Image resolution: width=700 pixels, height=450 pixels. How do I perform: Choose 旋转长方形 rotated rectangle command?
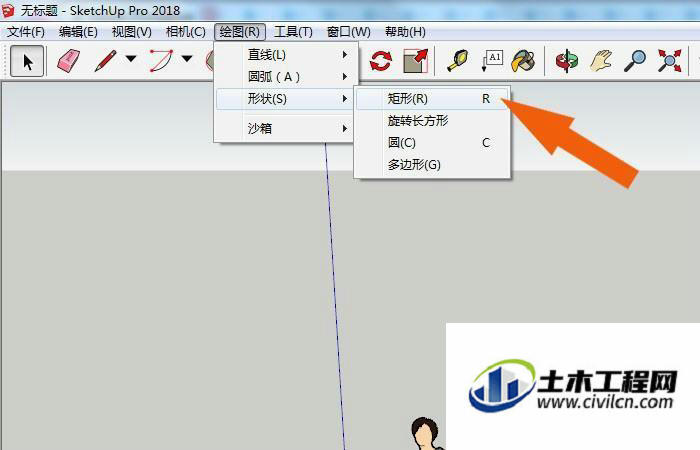[432, 121]
